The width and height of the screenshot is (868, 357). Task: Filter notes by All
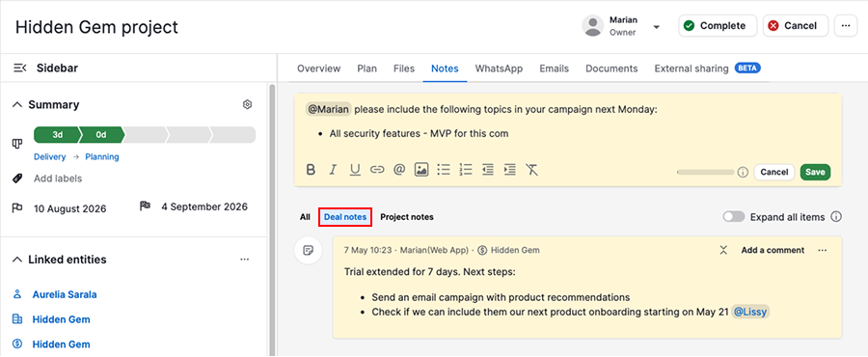click(x=305, y=217)
